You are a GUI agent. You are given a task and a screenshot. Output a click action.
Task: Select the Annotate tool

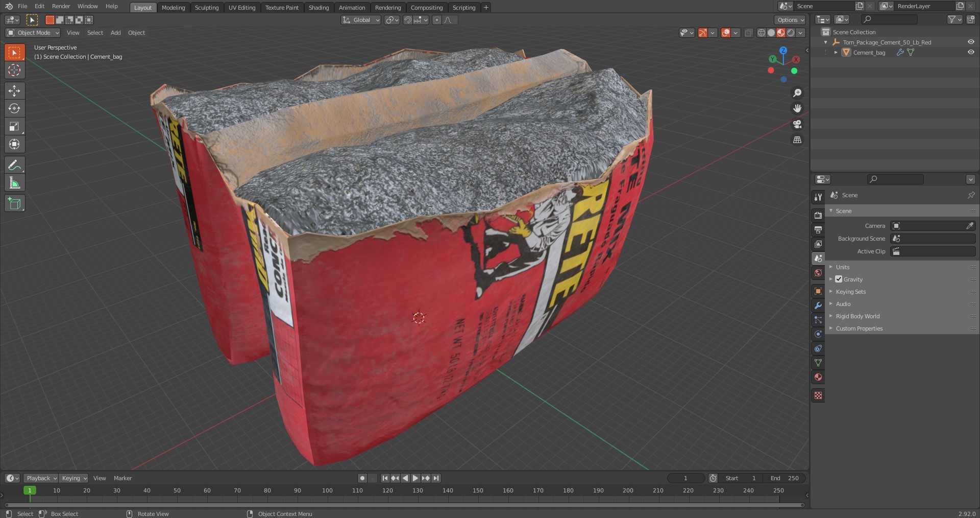click(x=14, y=165)
